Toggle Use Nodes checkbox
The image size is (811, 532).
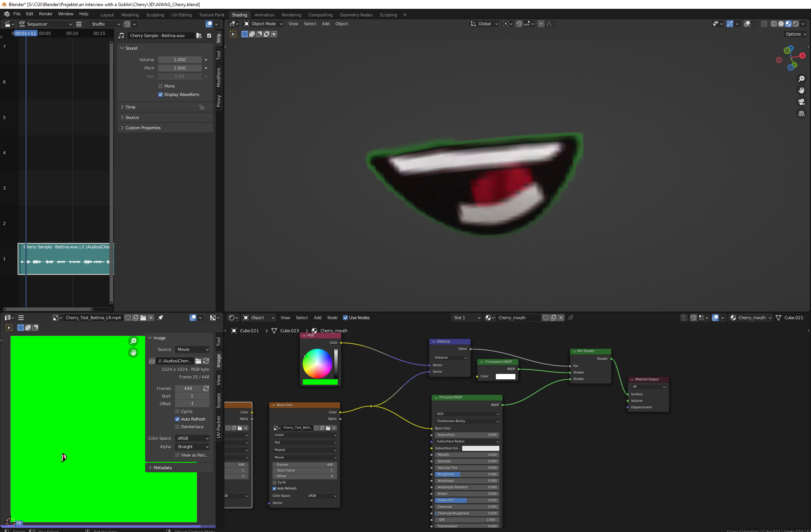point(345,318)
